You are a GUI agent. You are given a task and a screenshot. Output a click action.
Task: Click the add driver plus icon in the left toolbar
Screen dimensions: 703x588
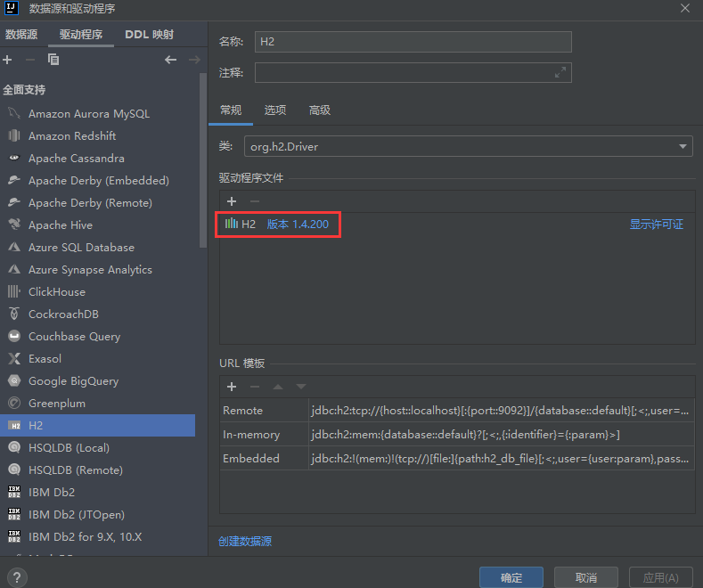(x=7, y=60)
